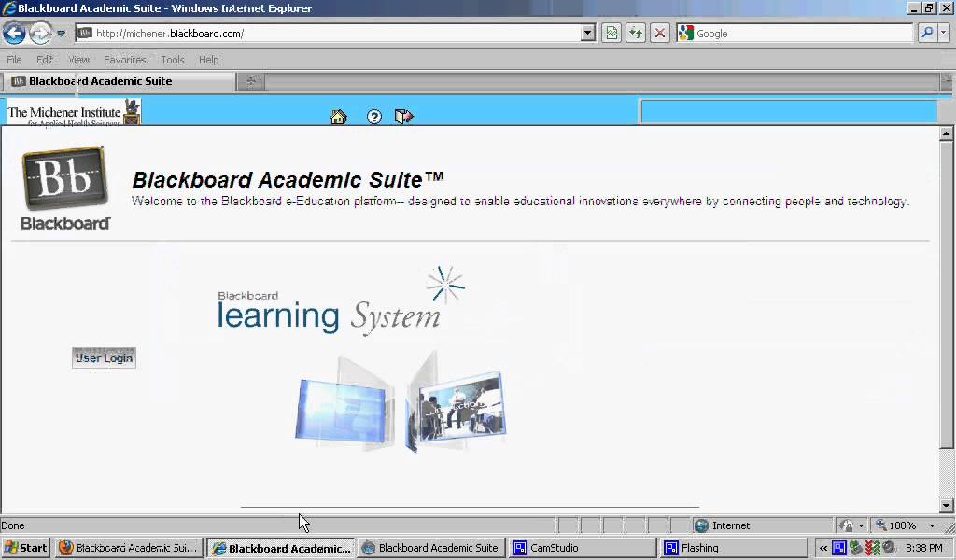Refresh the page using the green arrows icon

[x=635, y=34]
